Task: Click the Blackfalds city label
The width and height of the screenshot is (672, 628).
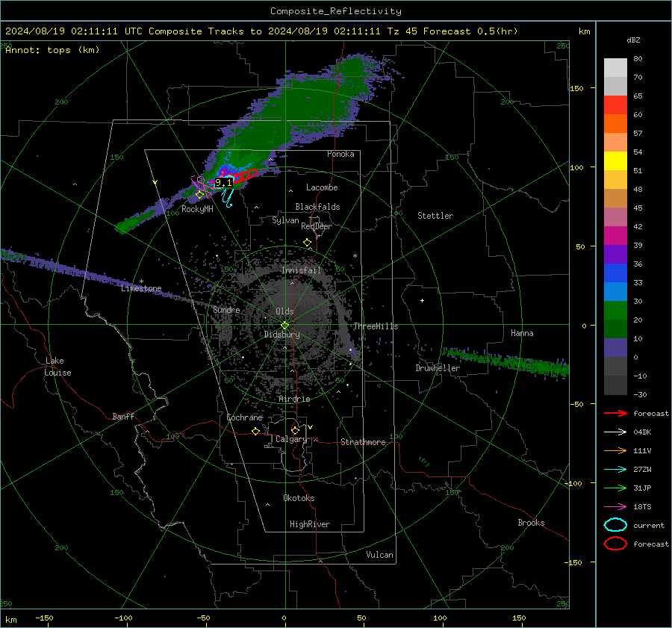Action: coord(317,207)
